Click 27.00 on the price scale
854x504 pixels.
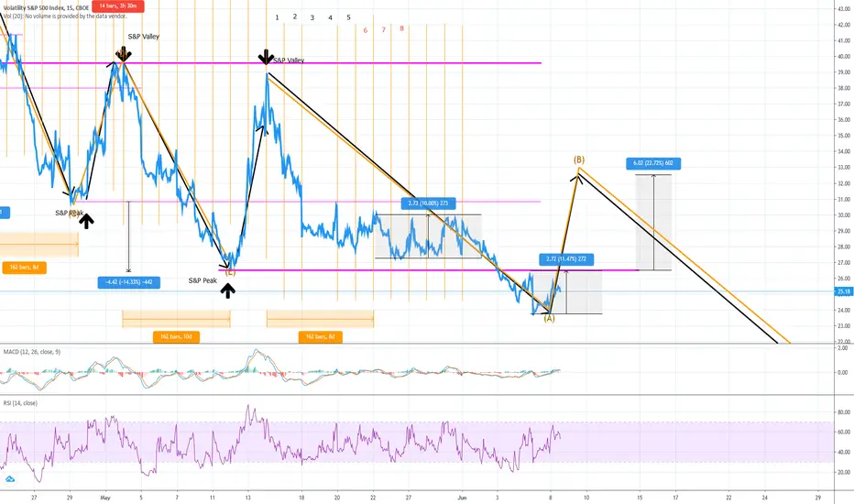844,263
